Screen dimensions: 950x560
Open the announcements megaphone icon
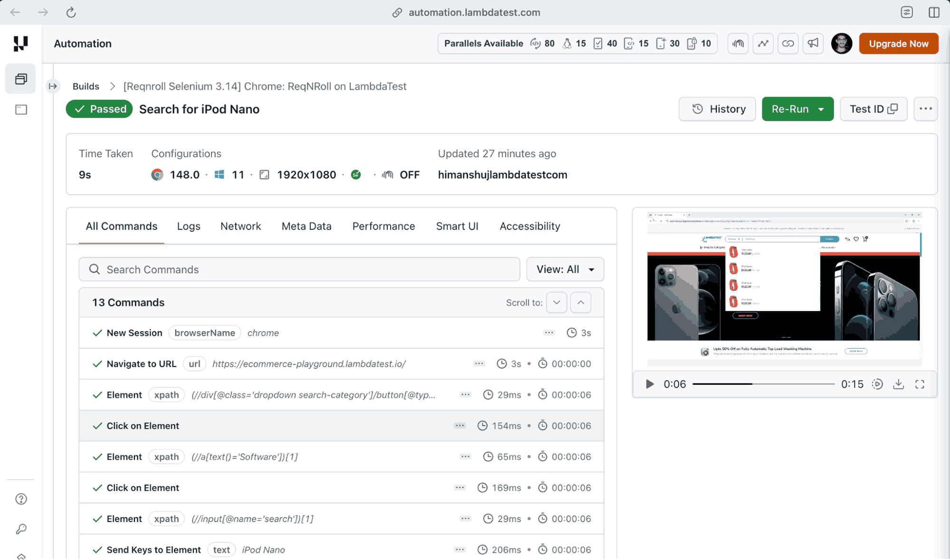(x=813, y=43)
